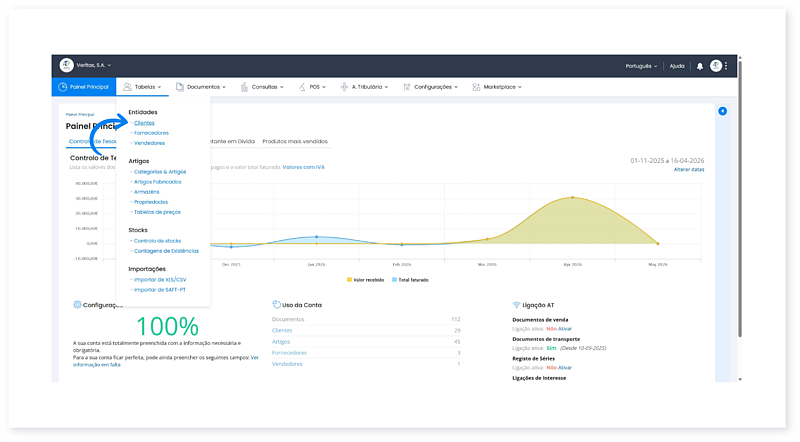The height and width of the screenshot is (442, 800).
Task: Click the Veritas company logo icon
Action: [x=66, y=65]
